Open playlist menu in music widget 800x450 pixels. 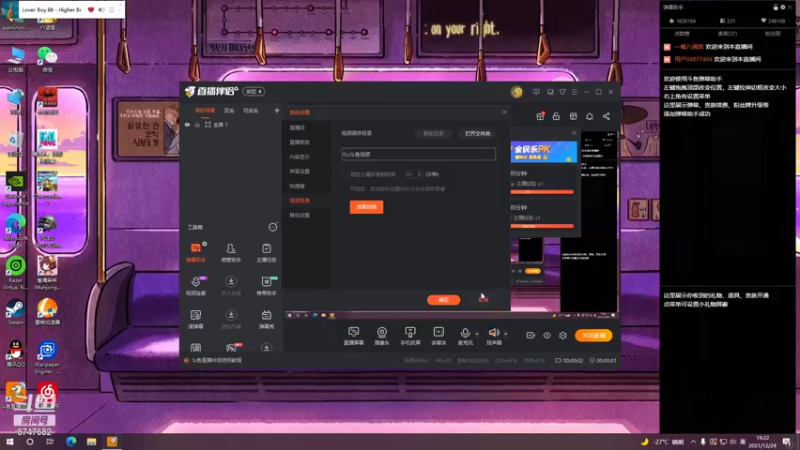coord(111,10)
